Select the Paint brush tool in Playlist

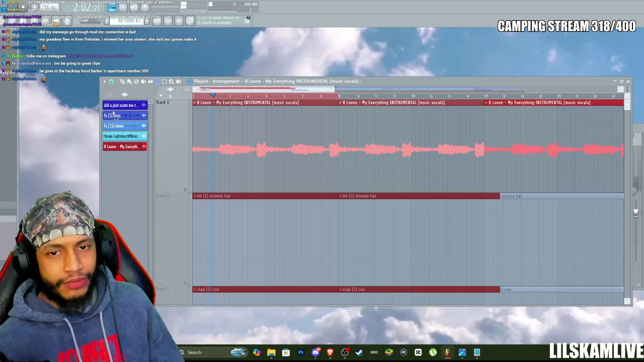(129, 81)
